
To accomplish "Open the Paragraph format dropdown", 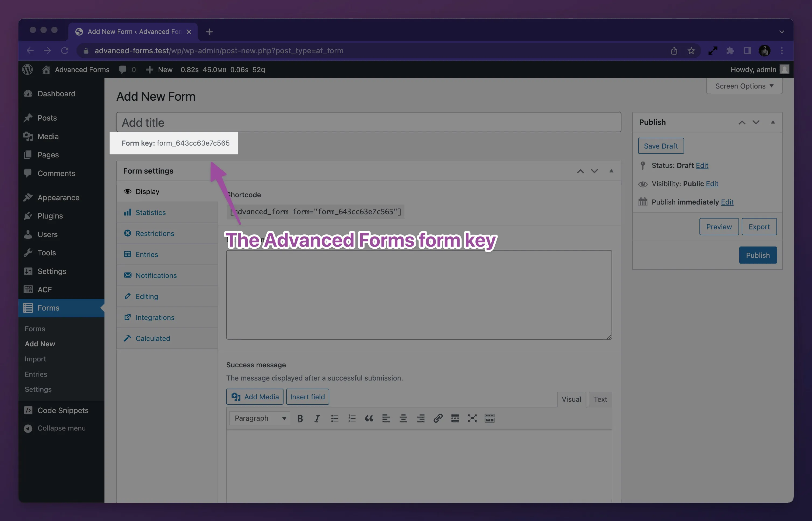I will pos(260,418).
